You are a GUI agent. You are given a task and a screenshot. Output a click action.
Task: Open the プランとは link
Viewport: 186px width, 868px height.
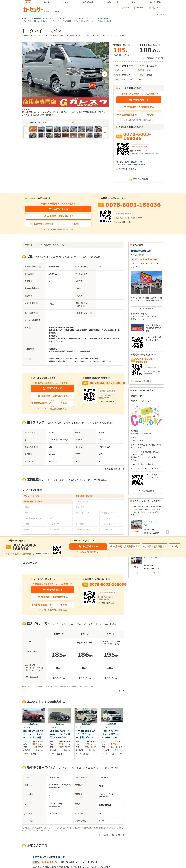tap(119, 691)
